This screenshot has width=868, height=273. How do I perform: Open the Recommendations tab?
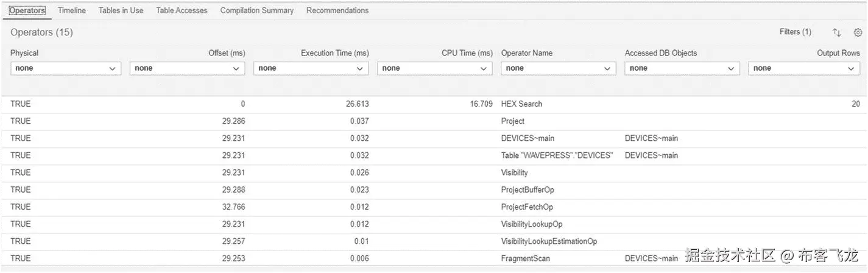click(x=337, y=10)
